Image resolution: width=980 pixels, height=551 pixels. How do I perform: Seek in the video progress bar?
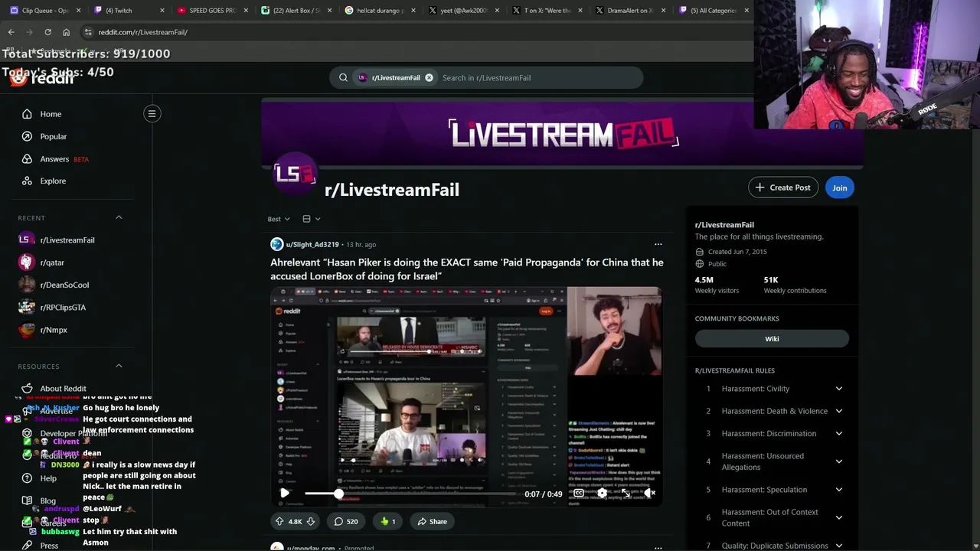411,494
